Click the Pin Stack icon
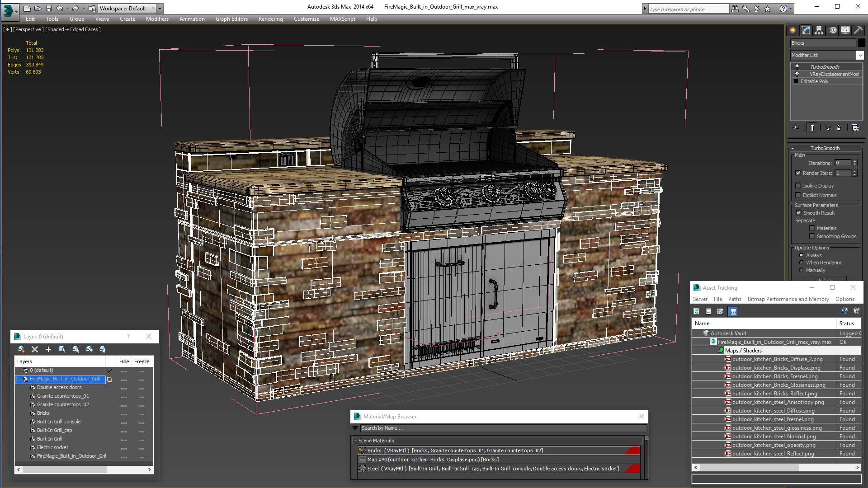This screenshot has height=488, width=868. click(797, 128)
